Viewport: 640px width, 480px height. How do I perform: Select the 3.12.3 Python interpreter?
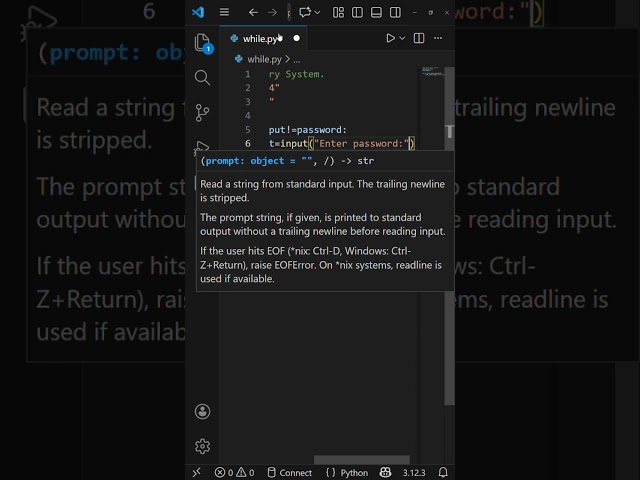coord(414,473)
